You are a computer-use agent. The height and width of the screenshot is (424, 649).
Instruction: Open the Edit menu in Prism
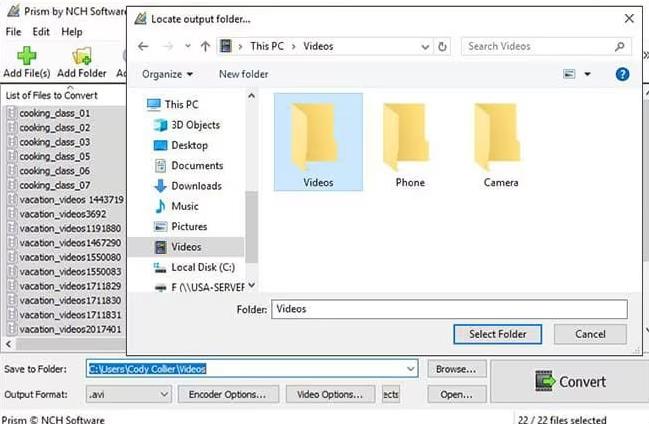point(41,32)
